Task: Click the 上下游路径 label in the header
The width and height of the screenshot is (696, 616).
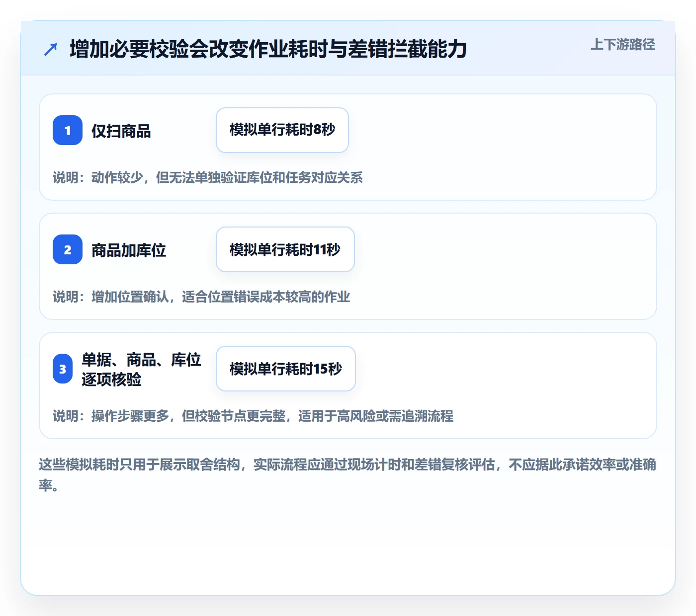Action: coord(623,45)
